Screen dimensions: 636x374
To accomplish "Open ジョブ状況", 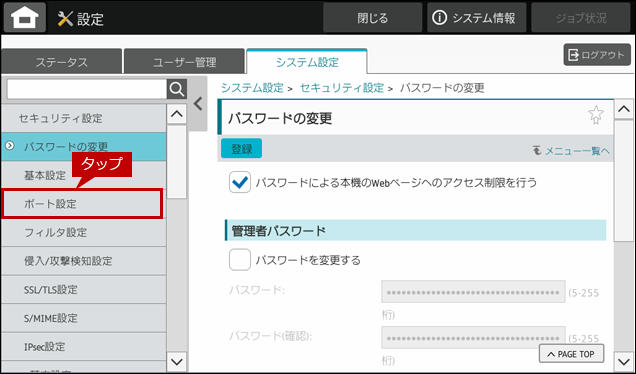I will click(x=581, y=18).
